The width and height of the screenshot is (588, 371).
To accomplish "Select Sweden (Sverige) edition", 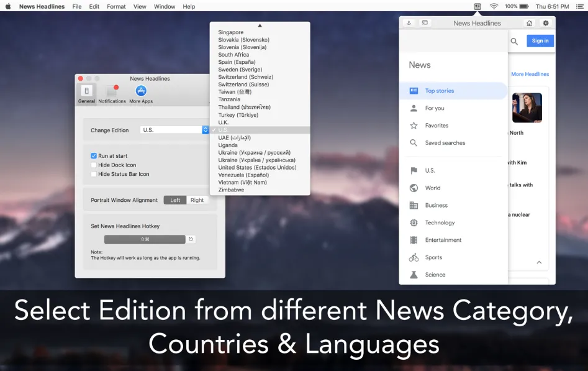I will (260, 70).
